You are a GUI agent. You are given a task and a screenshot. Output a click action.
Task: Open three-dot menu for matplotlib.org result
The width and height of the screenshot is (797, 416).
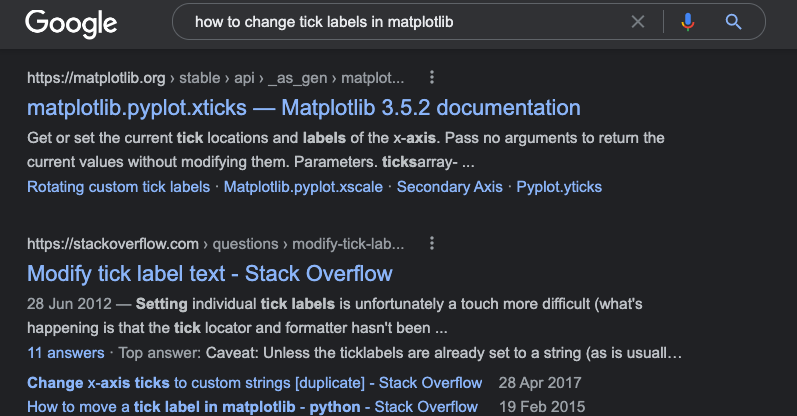(431, 77)
